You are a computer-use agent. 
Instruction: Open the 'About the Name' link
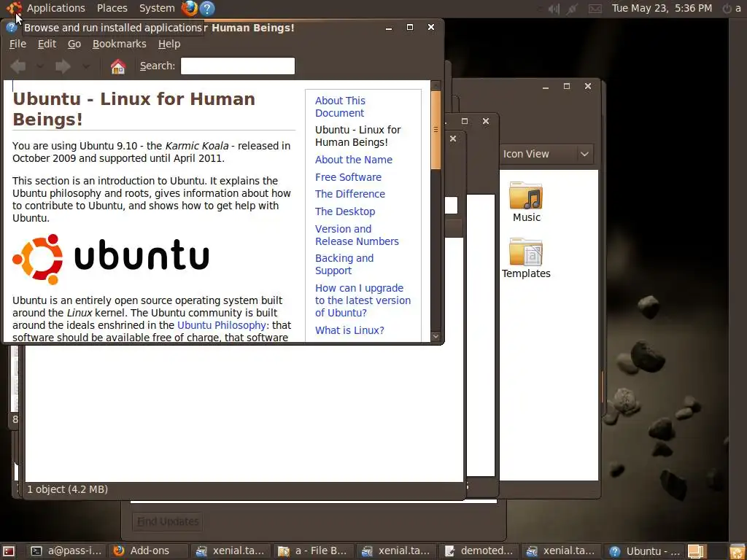tap(354, 160)
